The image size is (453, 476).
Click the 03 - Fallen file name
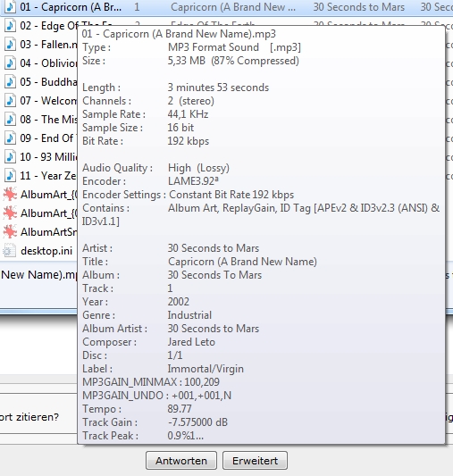pos(48,45)
